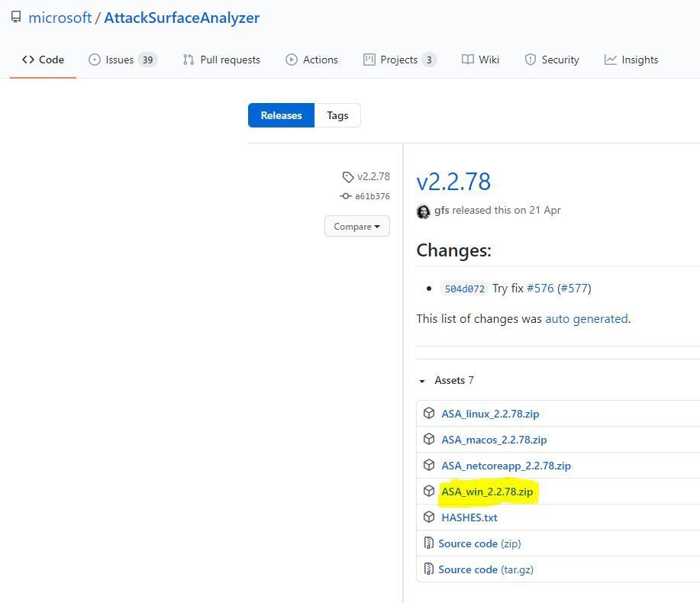Open the microsoft organization link
This screenshot has width=700, height=603.
[60, 18]
